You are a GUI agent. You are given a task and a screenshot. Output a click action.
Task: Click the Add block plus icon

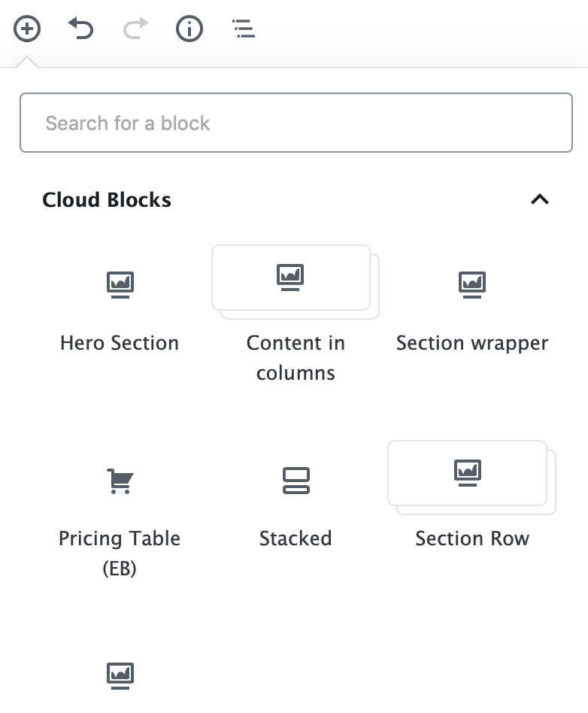27,29
